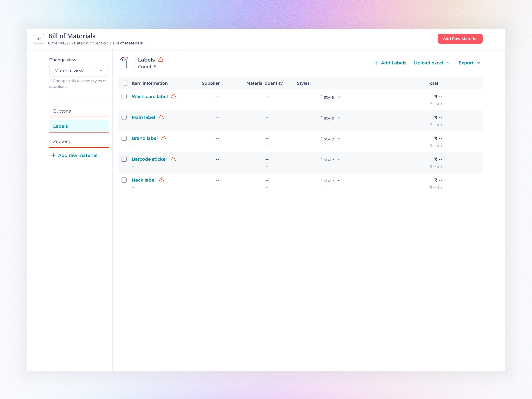Click the Labels tag icon
The height and width of the screenshot is (399, 532).
coord(124,63)
